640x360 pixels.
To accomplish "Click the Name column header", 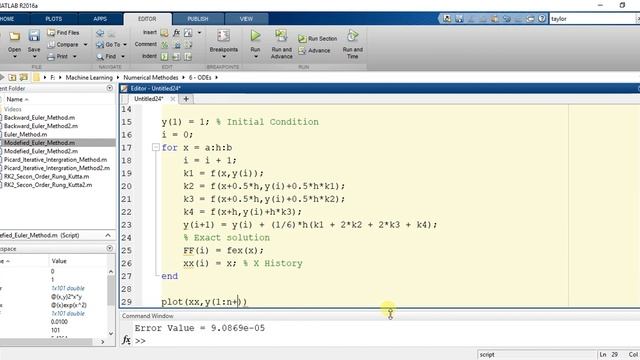I will 17,100.
